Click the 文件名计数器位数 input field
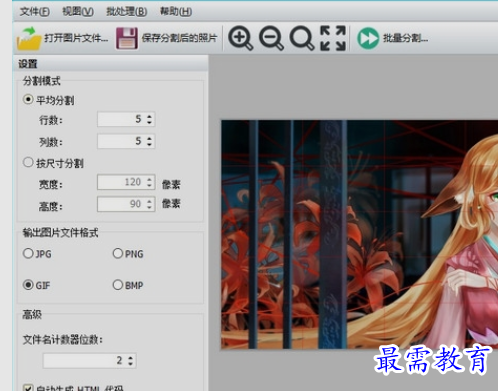This screenshot has width=498, height=391. tap(89, 360)
